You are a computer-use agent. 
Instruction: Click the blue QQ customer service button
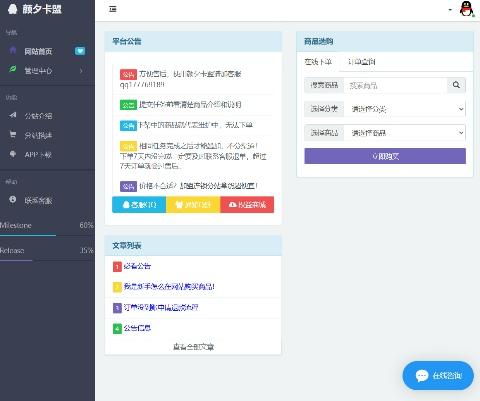point(139,204)
